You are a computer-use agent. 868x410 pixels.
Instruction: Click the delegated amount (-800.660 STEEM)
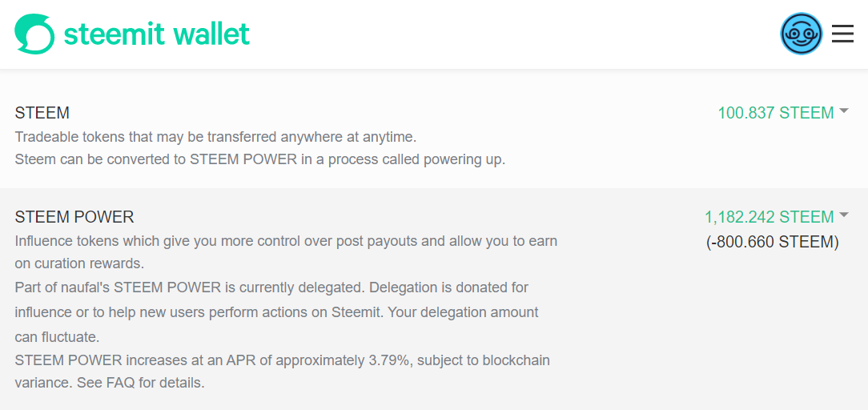coord(773,243)
